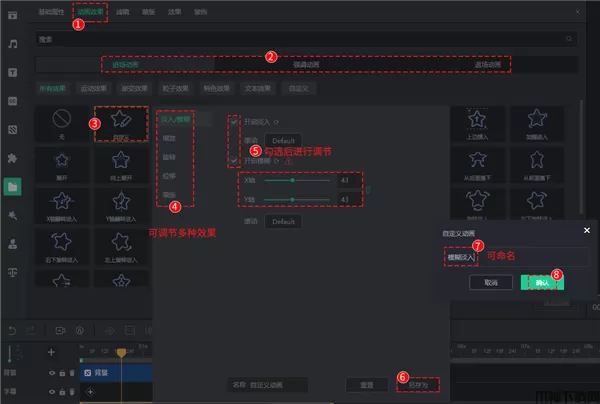Select the 自定义 star-pencil animation preset

coord(121,124)
